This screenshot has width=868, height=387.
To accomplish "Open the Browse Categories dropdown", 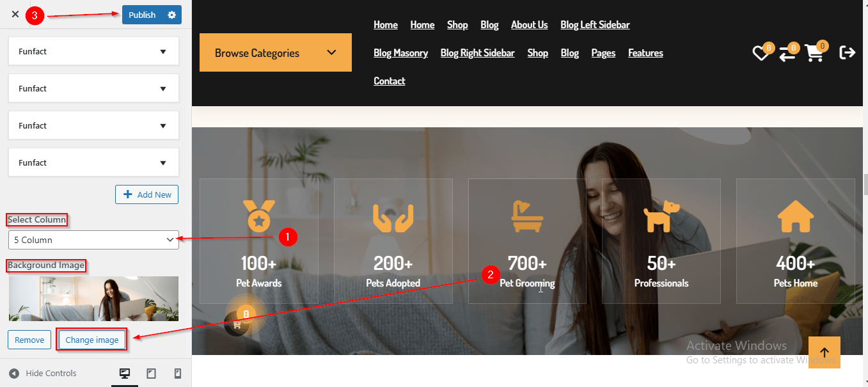I will pos(276,52).
